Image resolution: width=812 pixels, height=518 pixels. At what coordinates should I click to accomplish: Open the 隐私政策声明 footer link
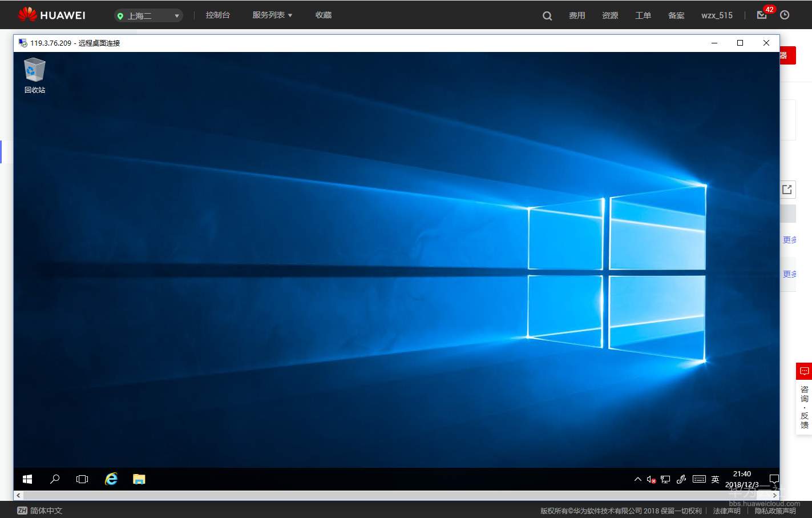coord(775,511)
